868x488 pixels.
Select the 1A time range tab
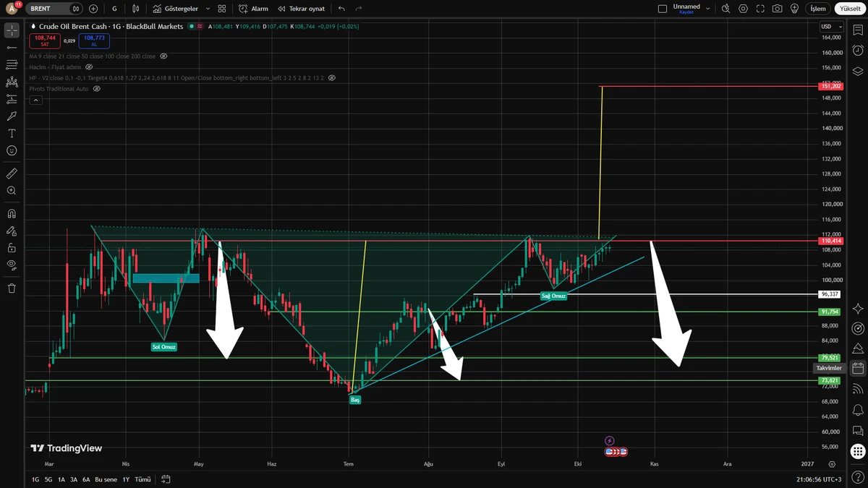61,479
